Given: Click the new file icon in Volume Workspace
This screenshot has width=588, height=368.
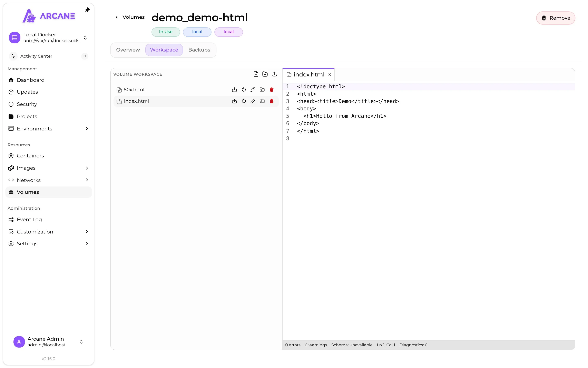Looking at the screenshot, I should coord(256,74).
